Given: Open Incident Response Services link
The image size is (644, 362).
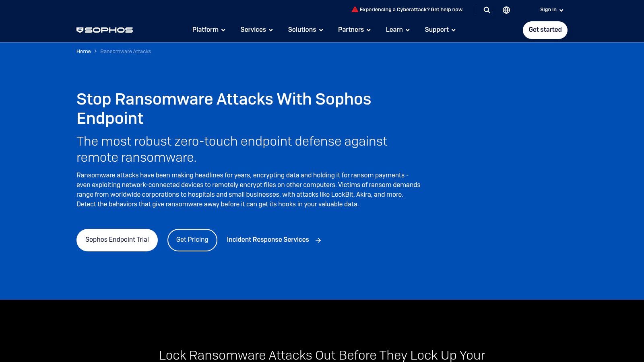Looking at the screenshot, I should pyautogui.click(x=268, y=240).
